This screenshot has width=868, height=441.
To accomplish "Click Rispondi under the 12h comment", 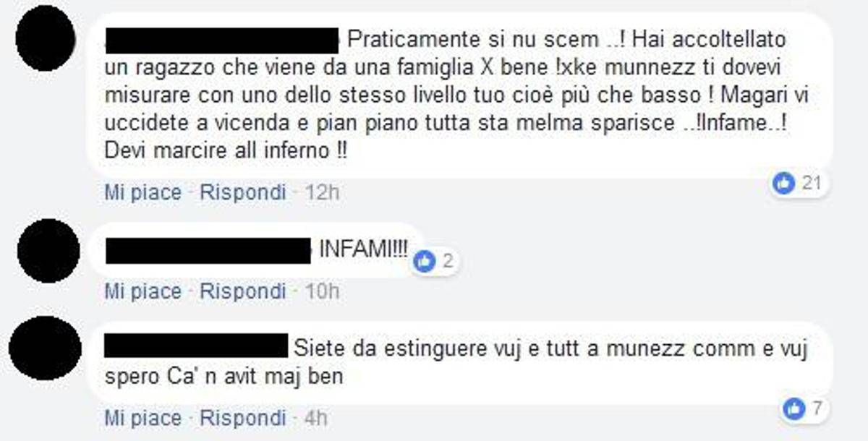I will pos(243,192).
